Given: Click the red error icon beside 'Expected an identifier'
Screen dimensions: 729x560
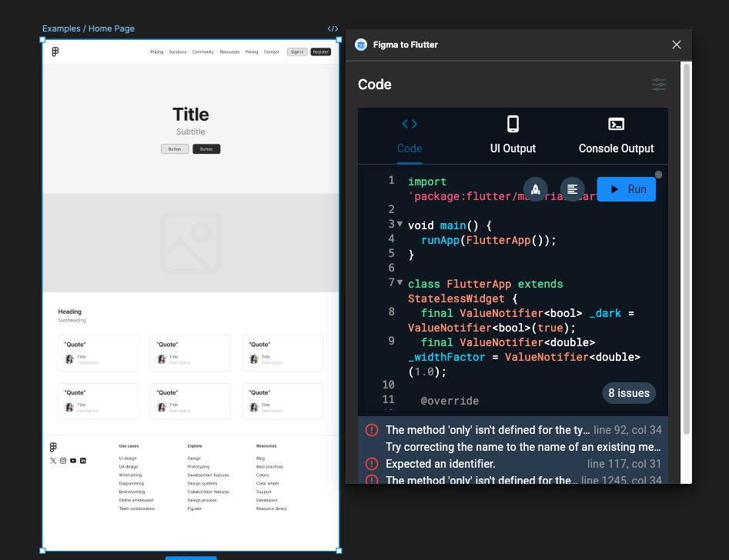Looking at the screenshot, I should [372, 464].
